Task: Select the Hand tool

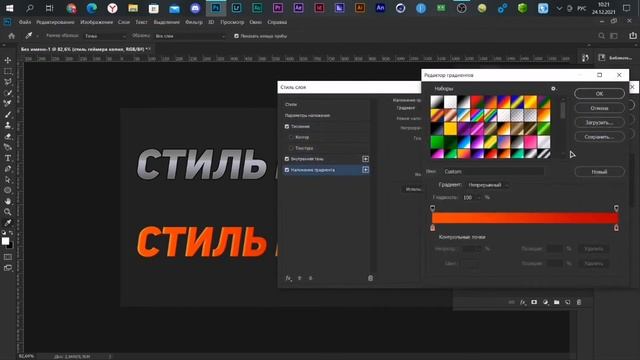Action: [x=8, y=201]
